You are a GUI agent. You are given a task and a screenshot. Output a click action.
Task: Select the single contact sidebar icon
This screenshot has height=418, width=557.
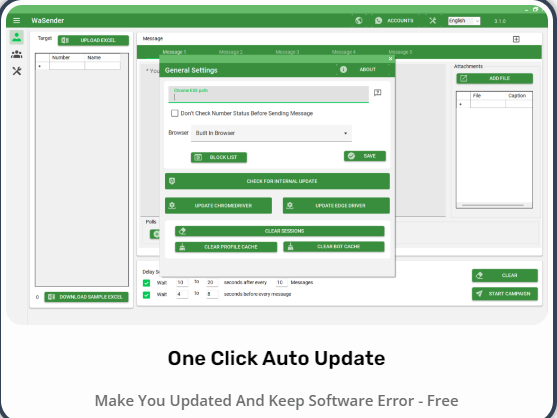pyautogui.click(x=16, y=37)
